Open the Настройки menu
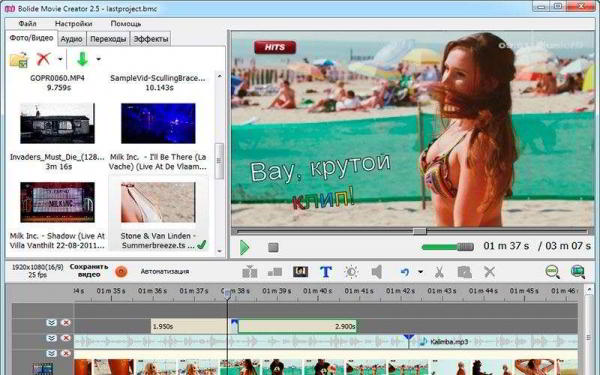Screen dimensions: 600x375 (73, 24)
